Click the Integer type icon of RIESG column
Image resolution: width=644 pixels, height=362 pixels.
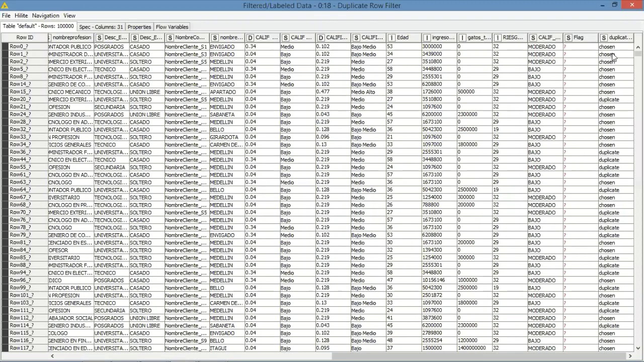coord(498,38)
